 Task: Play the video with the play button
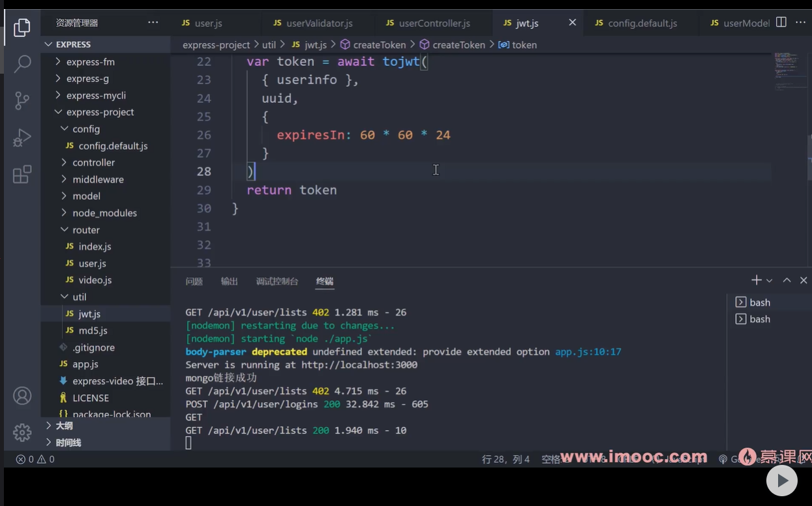781,481
